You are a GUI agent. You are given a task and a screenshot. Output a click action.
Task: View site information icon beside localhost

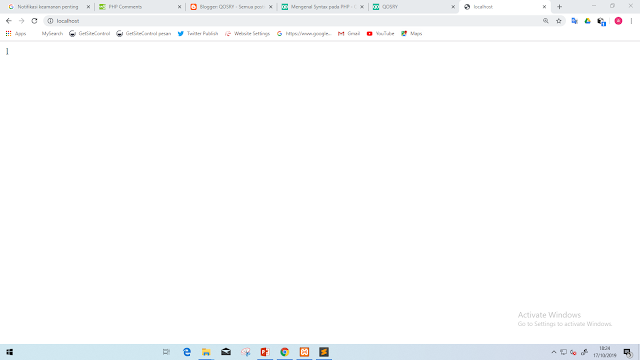click(50, 21)
